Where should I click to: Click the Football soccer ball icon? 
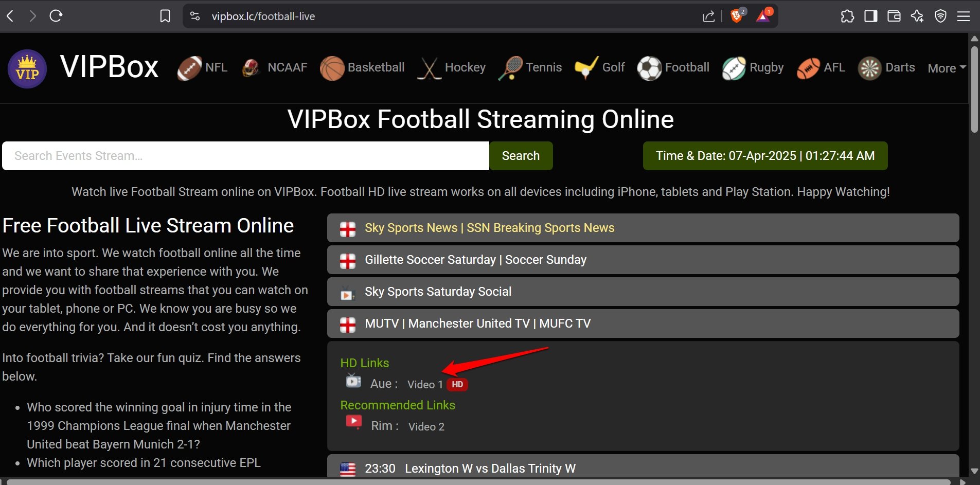pyautogui.click(x=649, y=68)
